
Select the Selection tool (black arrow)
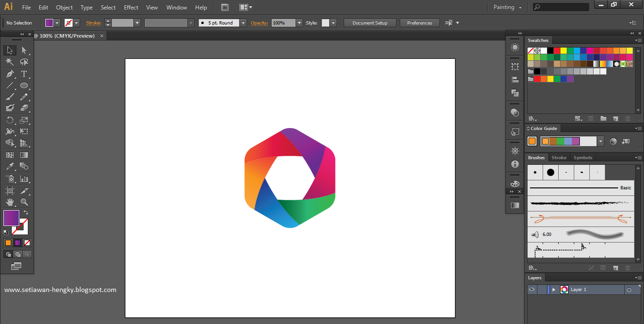[x=10, y=50]
